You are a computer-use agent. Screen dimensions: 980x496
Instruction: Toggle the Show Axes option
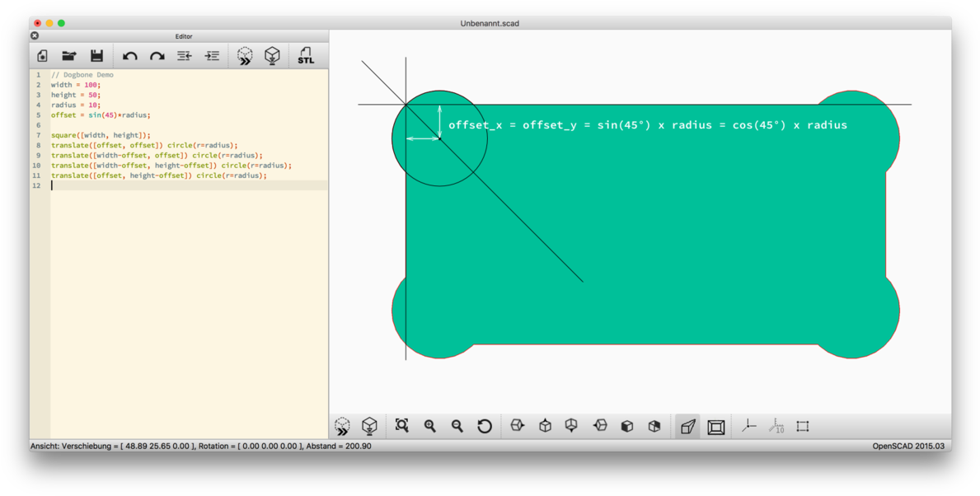[x=748, y=426]
